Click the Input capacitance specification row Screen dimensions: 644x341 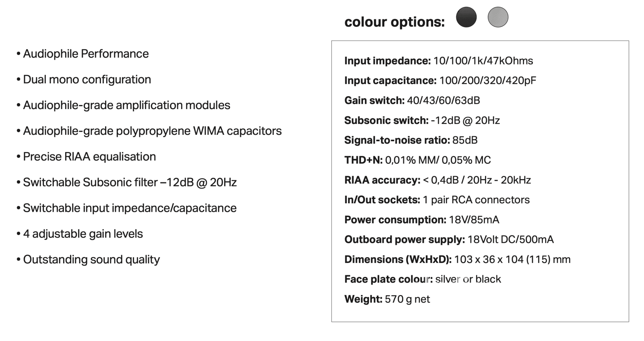[440, 81]
